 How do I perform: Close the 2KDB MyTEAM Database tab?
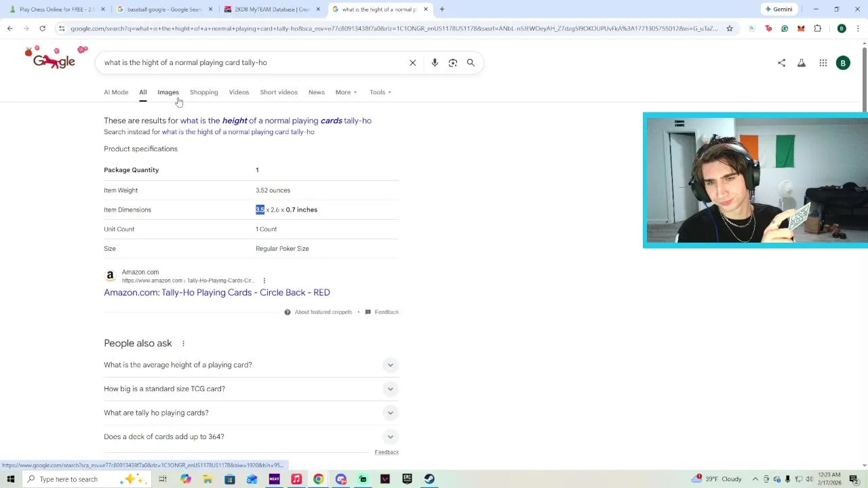pos(318,9)
